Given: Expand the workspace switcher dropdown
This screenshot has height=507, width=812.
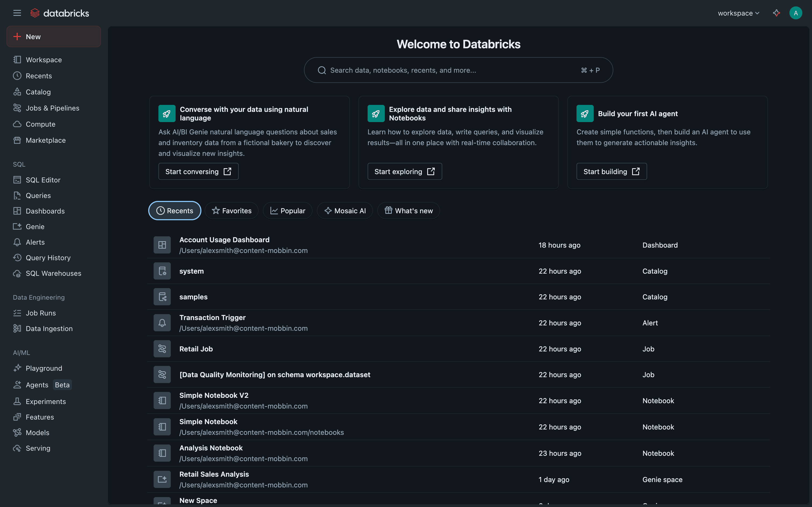Looking at the screenshot, I should point(738,13).
